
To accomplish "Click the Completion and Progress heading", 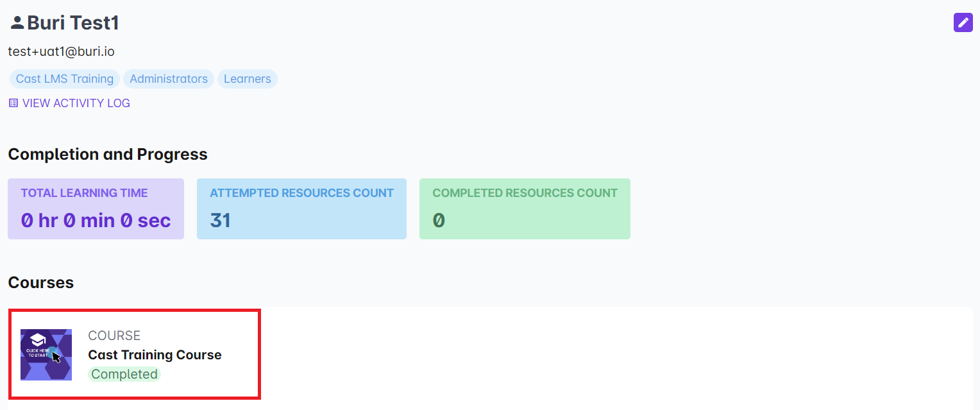I will [108, 154].
